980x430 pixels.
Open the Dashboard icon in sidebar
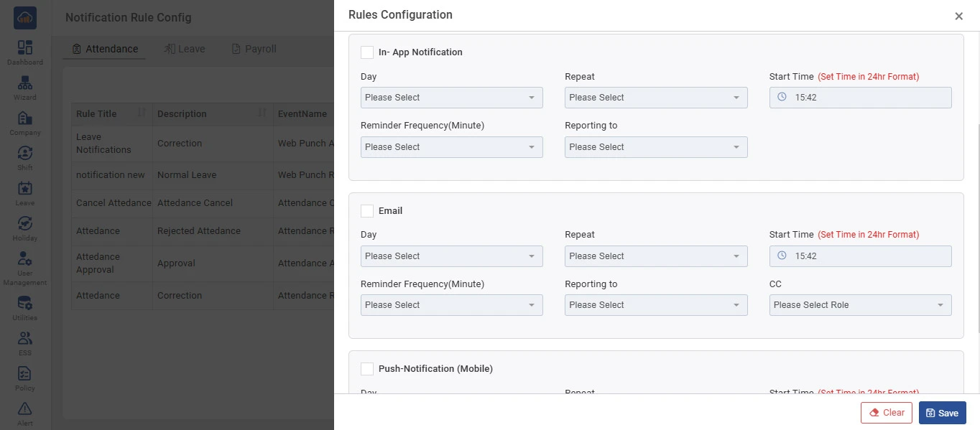[x=25, y=48]
